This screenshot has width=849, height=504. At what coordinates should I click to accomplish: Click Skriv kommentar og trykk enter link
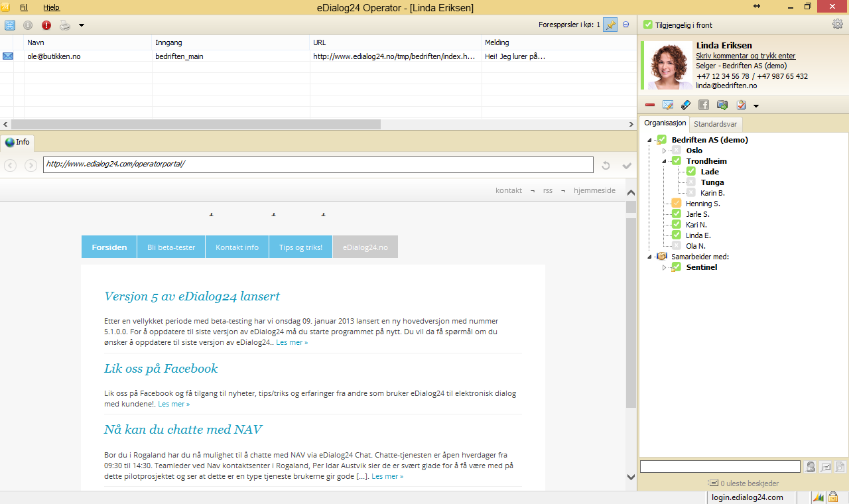coord(746,56)
